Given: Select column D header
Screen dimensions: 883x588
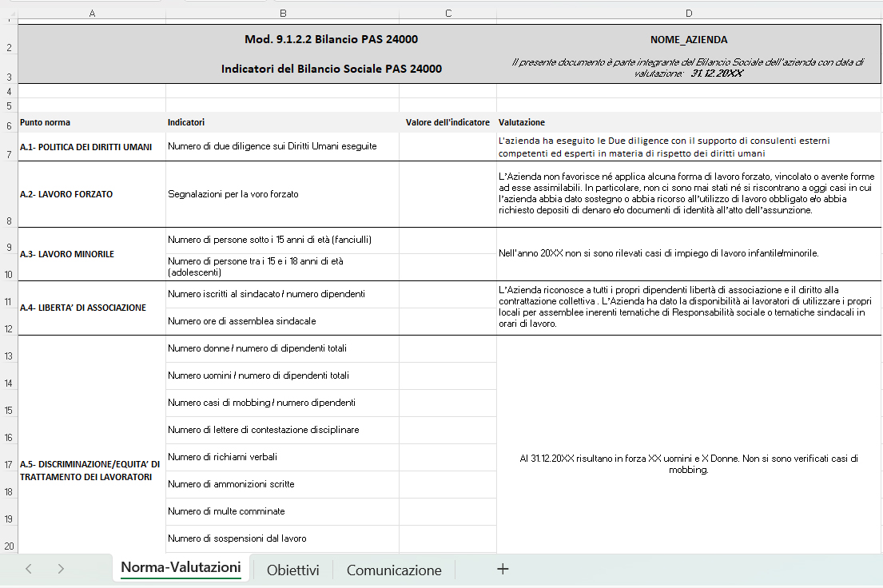Looking at the screenshot, I should (689, 13).
